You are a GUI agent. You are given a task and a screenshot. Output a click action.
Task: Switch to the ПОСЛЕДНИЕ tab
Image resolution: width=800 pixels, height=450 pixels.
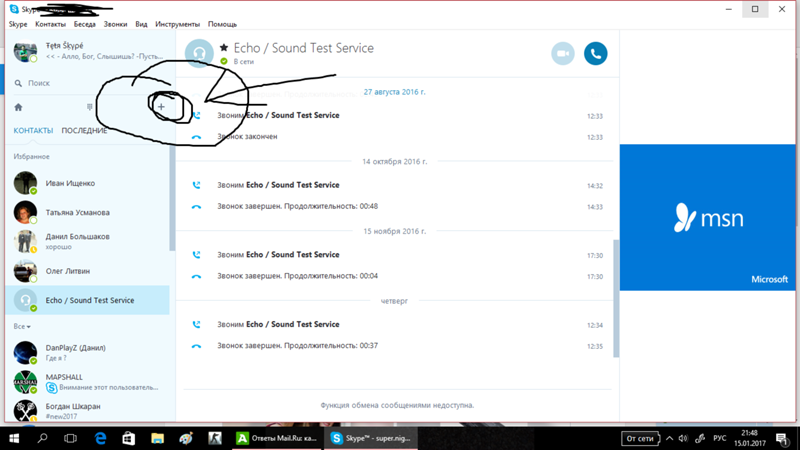pyautogui.click(x=84, y=131)
